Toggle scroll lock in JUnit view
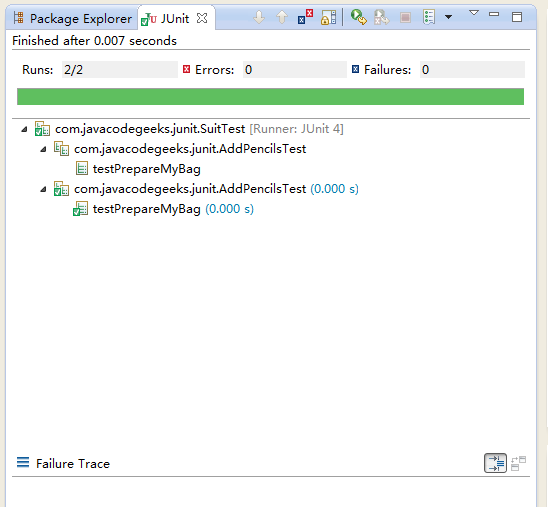 (329, 17)
